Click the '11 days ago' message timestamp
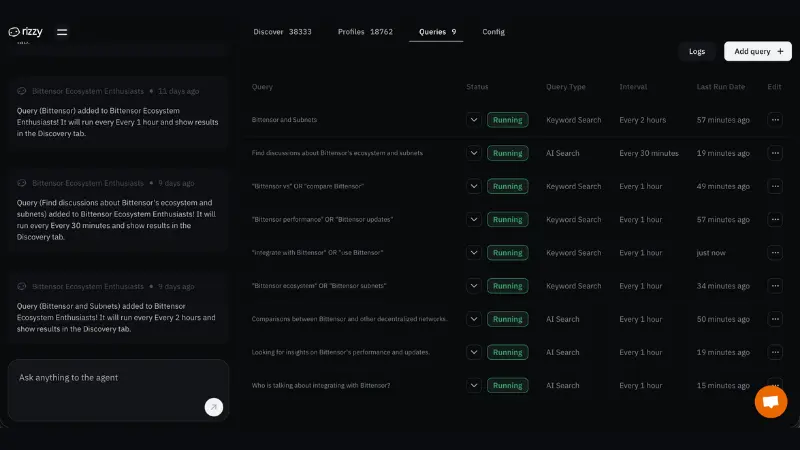 178,91
